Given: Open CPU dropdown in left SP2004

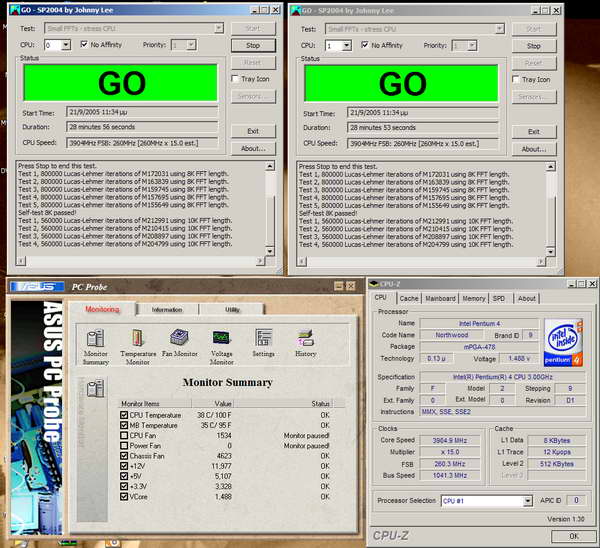Looking at the screenshot, I should [66, 45].
